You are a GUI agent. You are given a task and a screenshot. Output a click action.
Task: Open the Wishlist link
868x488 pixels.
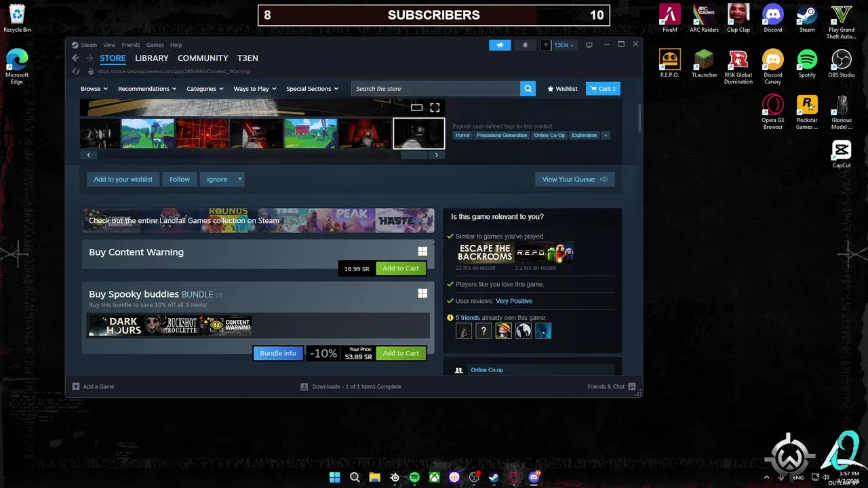pos(563,89)
